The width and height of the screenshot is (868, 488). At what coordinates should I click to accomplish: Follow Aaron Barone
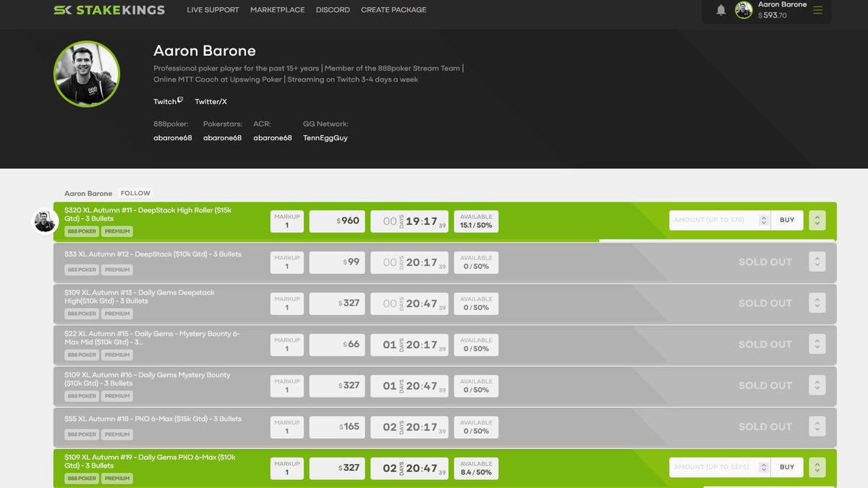pos(135,193)
